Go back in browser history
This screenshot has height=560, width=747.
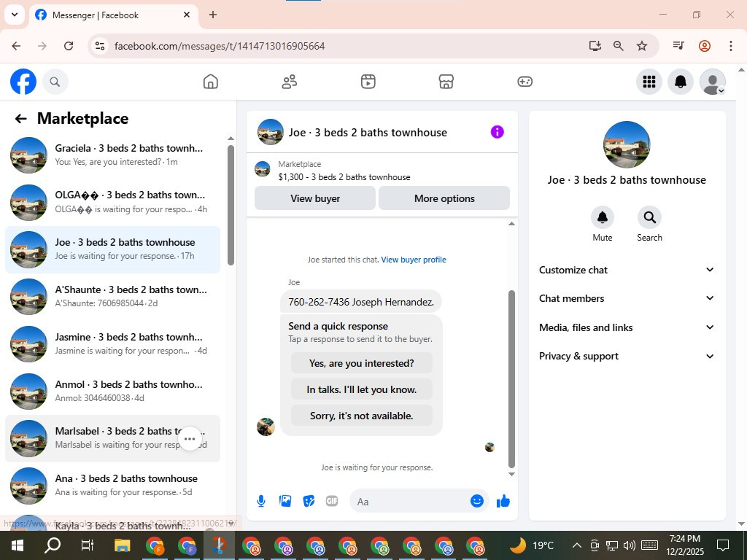point(16,46)
